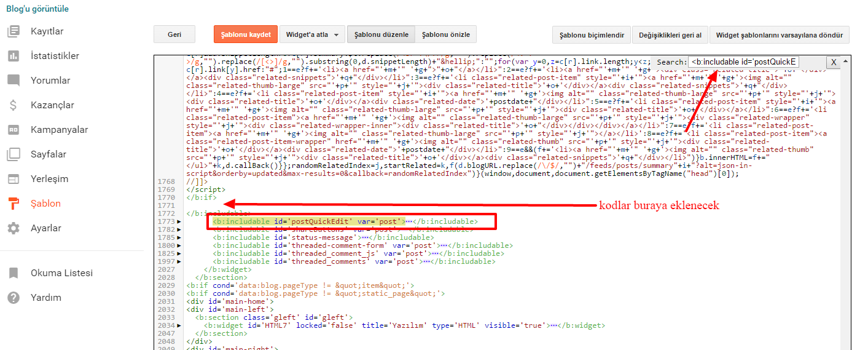Open Okuma Listesi
868x350 pixels.
[x=61, y=273]
